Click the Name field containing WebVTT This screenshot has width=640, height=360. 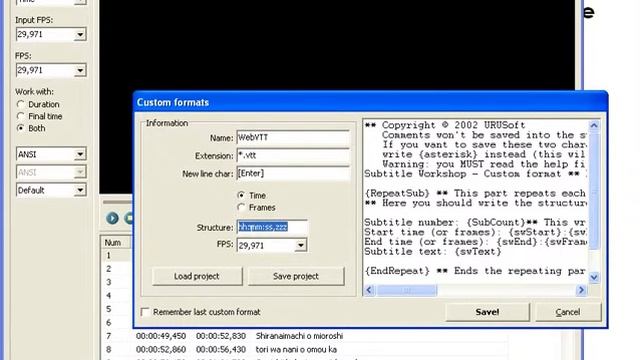293,138
